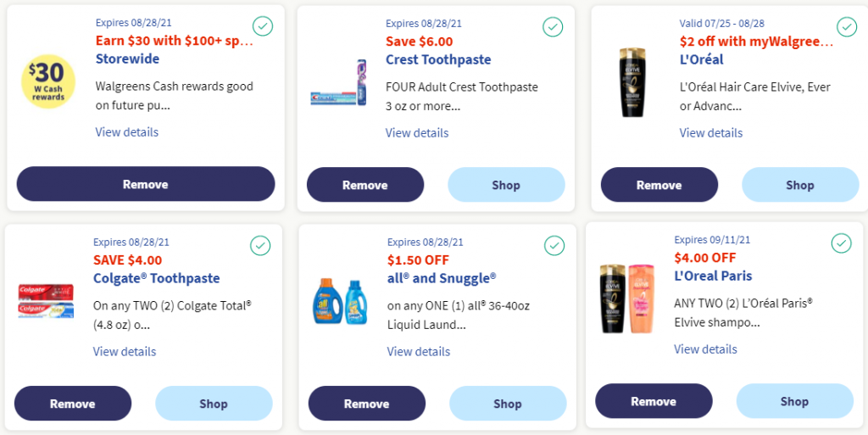The height and width of the screenshot is (435, 868).
Task: Remove the Storewide $30 rewards coupon
Action: [146, 184]
